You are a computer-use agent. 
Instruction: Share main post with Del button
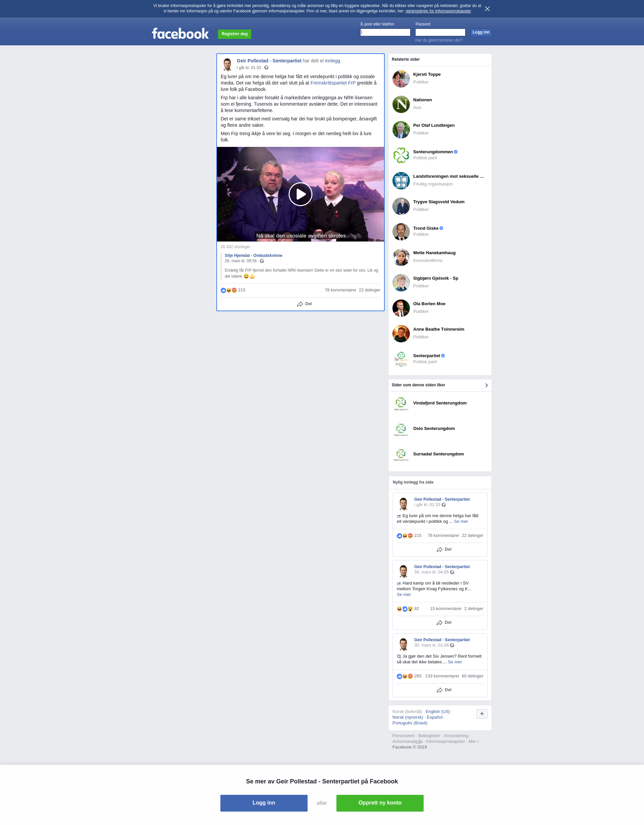(305, 304)
